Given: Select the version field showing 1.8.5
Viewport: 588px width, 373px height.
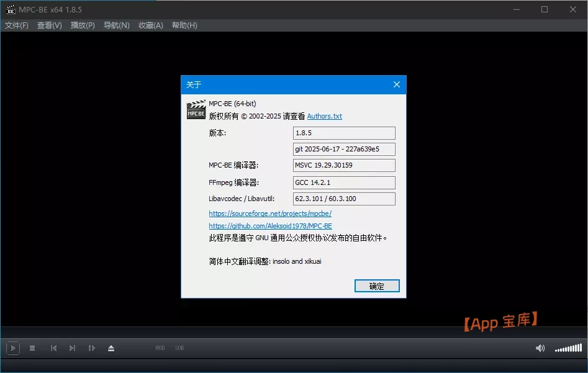Looking at the screenshot, I should point(343,133).
